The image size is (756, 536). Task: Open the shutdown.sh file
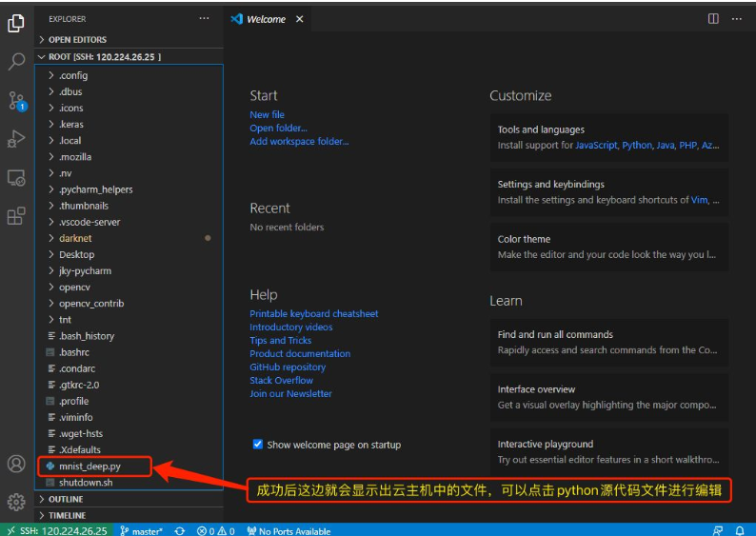[129, 483]
